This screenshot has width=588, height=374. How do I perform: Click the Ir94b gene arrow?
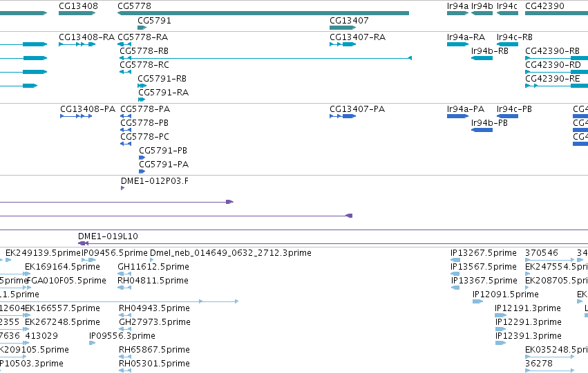click(x=482, y=13)
